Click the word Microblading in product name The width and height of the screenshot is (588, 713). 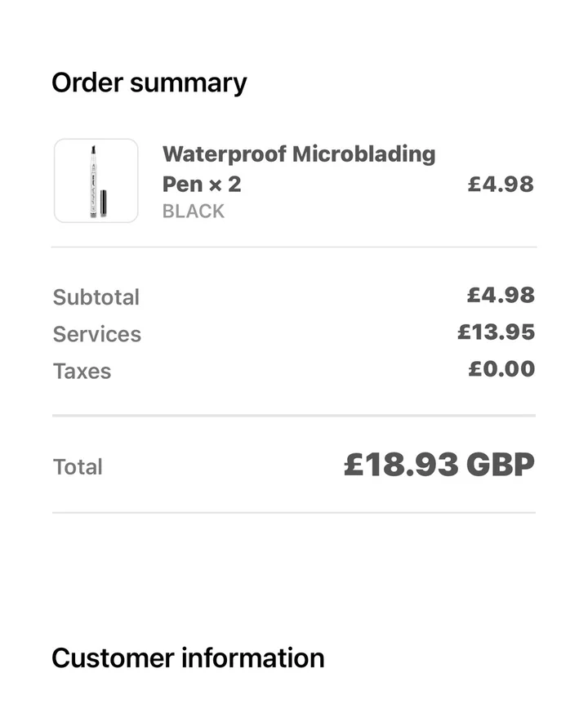pos(364,154)
